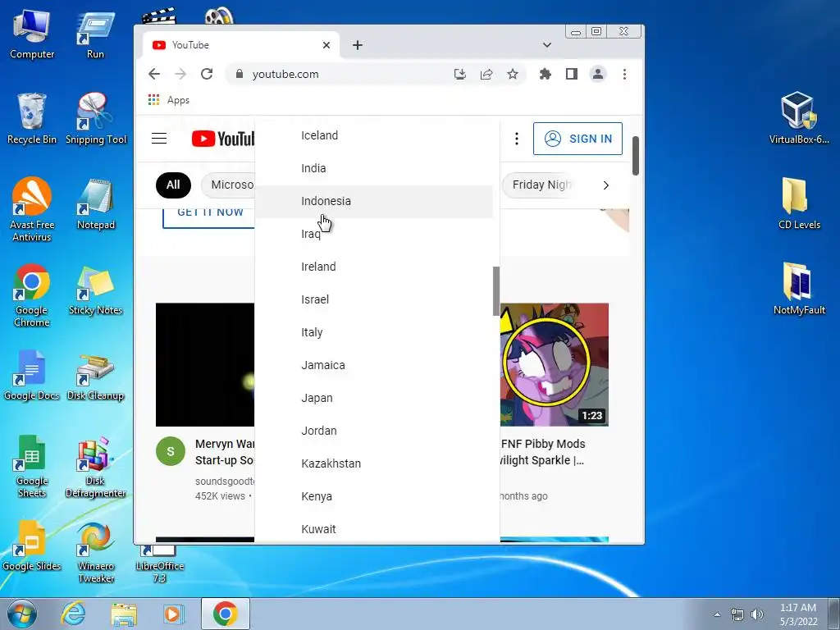Viewport: 840px width, 630px height.
Task: Reload the YouTube page
Action: [207, 74]
